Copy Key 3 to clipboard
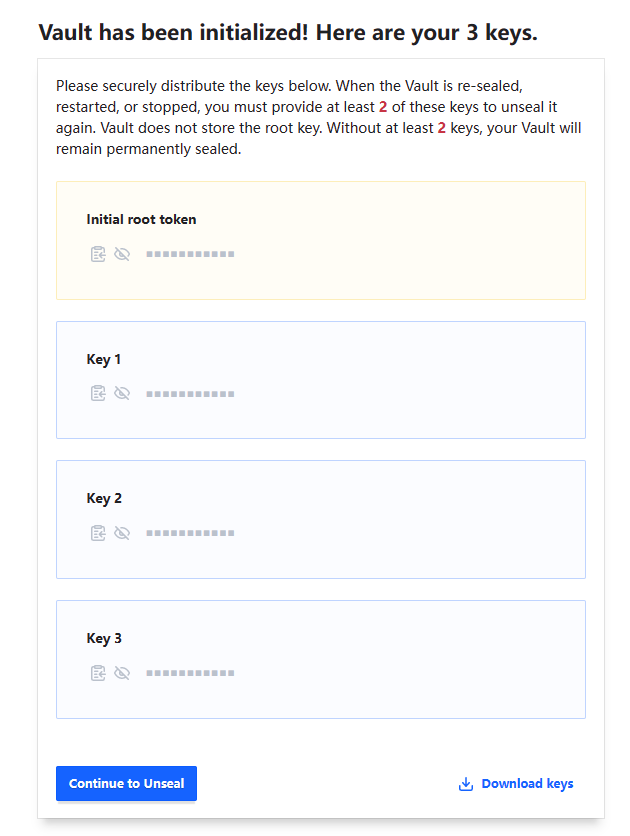 (x=98, y=673)
